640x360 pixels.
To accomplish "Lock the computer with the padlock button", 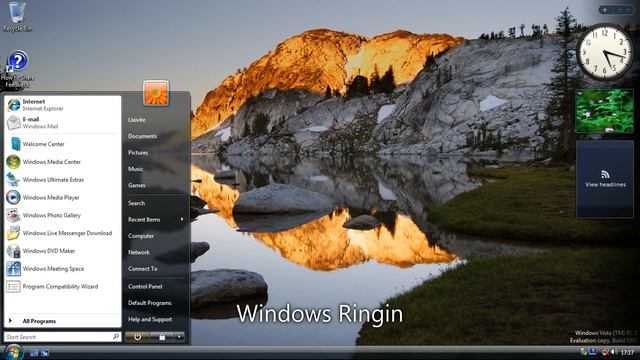I will (x=162, y=337).
